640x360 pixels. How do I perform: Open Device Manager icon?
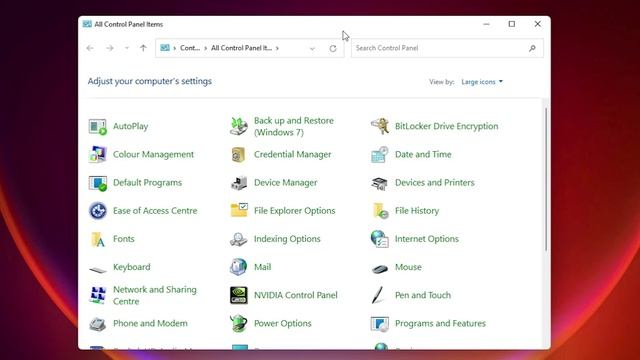238,183
